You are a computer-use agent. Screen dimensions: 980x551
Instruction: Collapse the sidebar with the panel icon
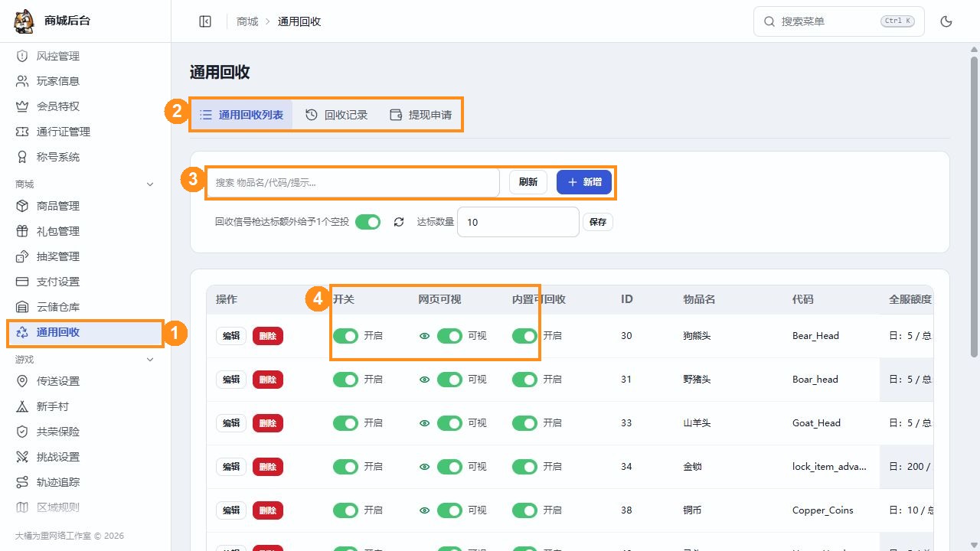click(205, 21)
